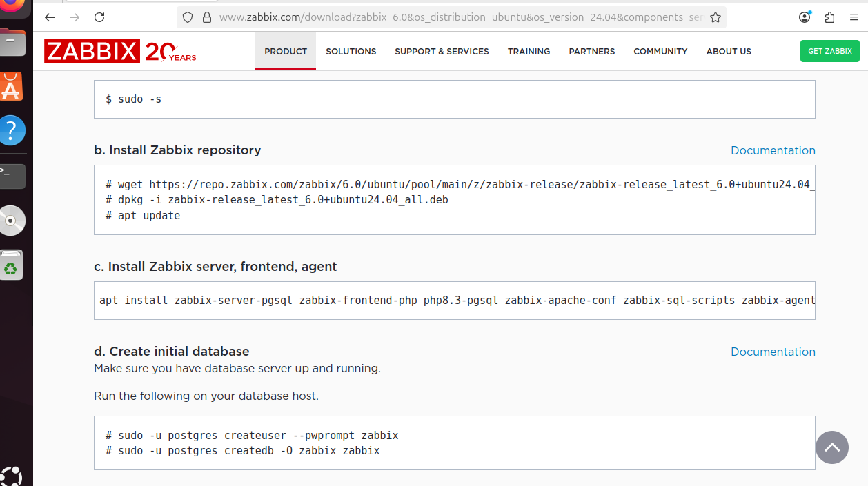Open the SOLUTIONS menu
The height and width of the screenshot is (486, 868).
point(351,51)
